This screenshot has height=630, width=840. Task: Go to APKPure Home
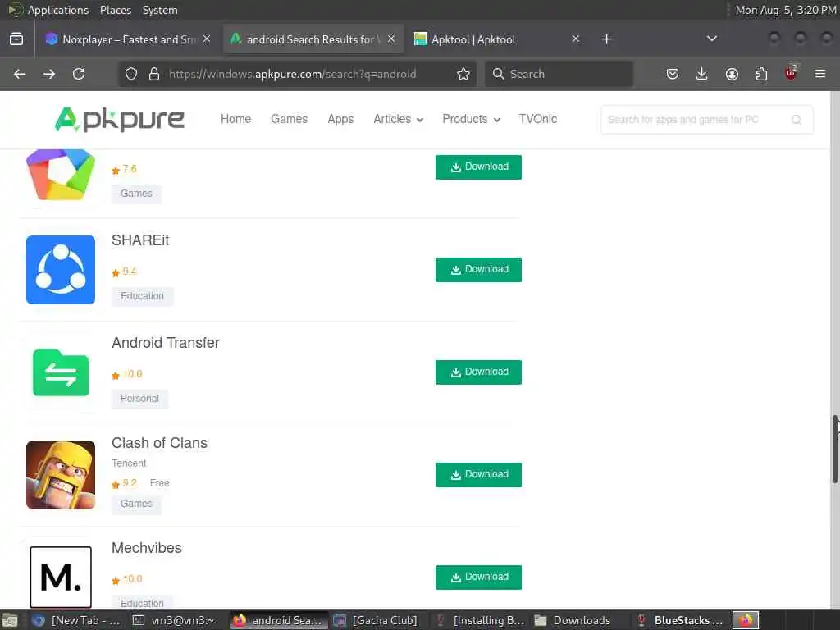[235, 119]
